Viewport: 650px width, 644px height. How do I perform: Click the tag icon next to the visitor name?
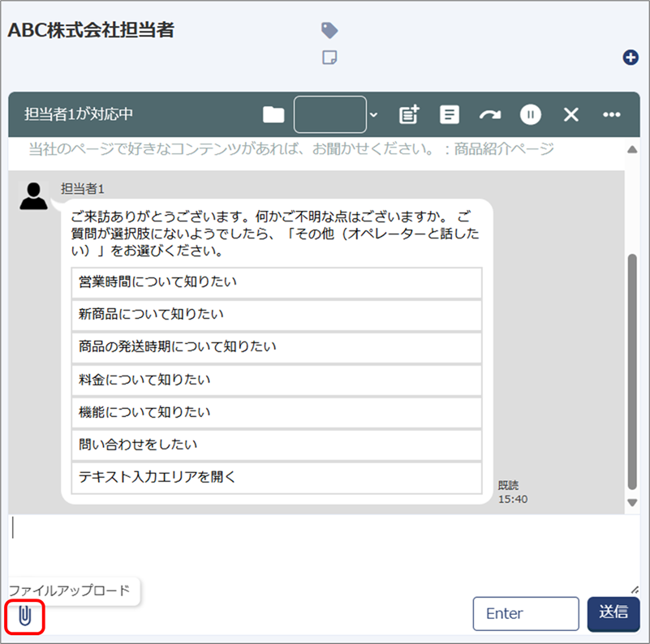tap(329, 30)
